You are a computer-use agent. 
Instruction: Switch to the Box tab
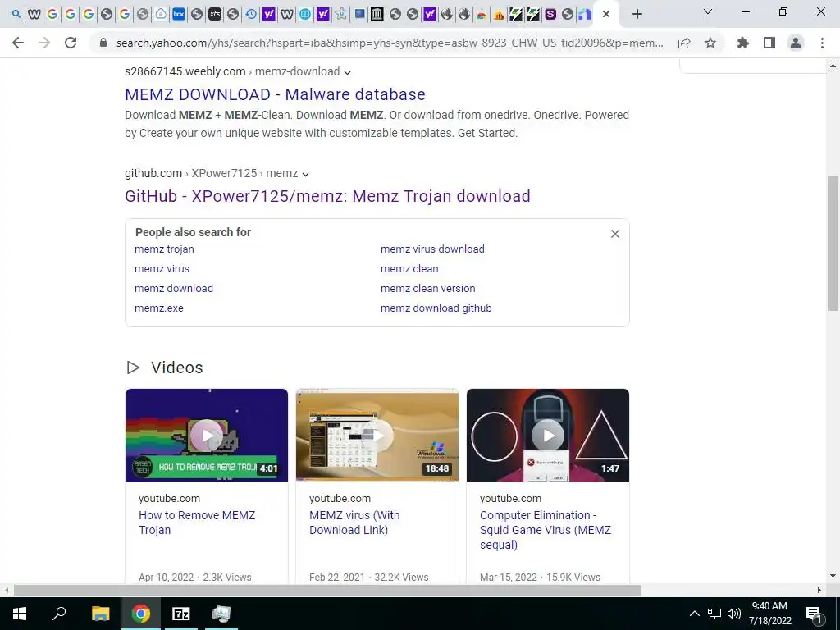pyautogui.click(x=178, y=15)
